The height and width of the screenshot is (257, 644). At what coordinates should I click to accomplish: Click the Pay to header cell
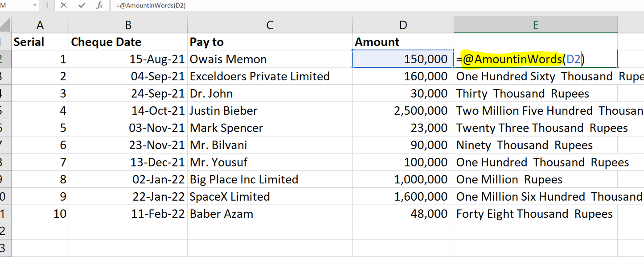269,42
